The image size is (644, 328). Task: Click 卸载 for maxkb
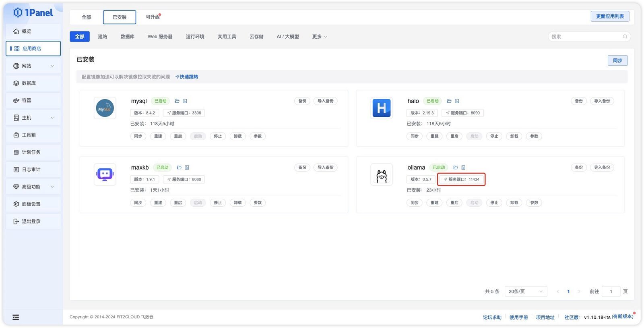(x=238, y=203)
